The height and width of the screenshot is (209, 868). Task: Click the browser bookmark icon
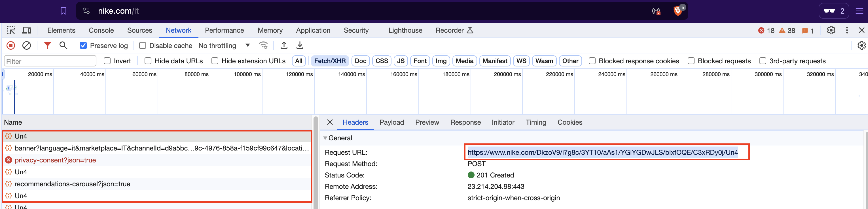click(x=63, y=11)
